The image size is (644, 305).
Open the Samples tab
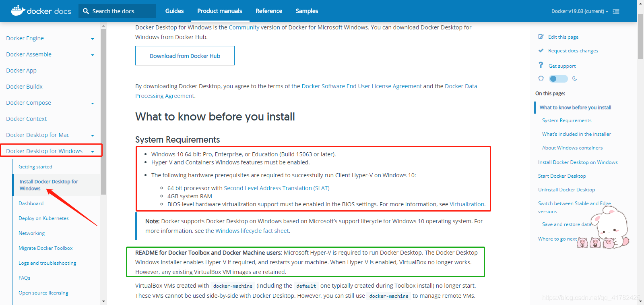(x=307, y=11)
